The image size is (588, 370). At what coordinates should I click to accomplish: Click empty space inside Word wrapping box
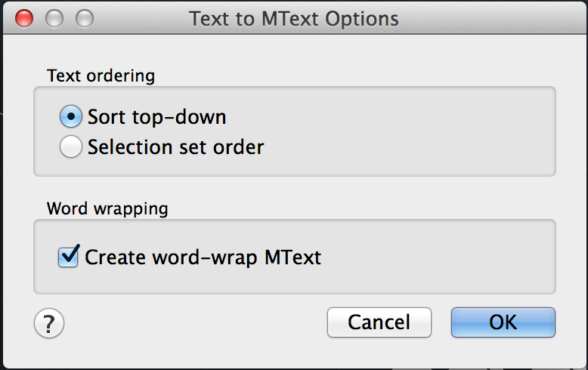pos(438,257)
